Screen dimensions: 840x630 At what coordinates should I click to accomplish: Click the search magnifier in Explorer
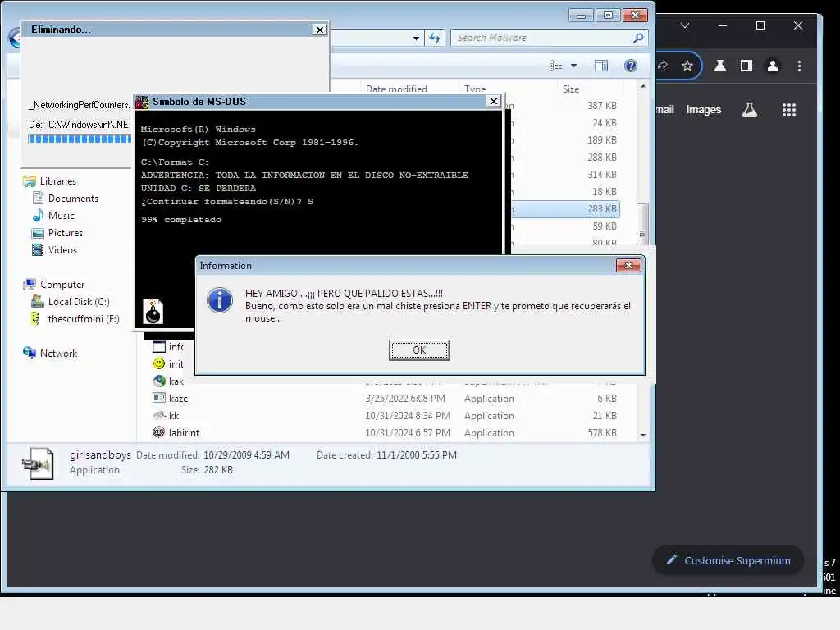(x=638, y=38)
